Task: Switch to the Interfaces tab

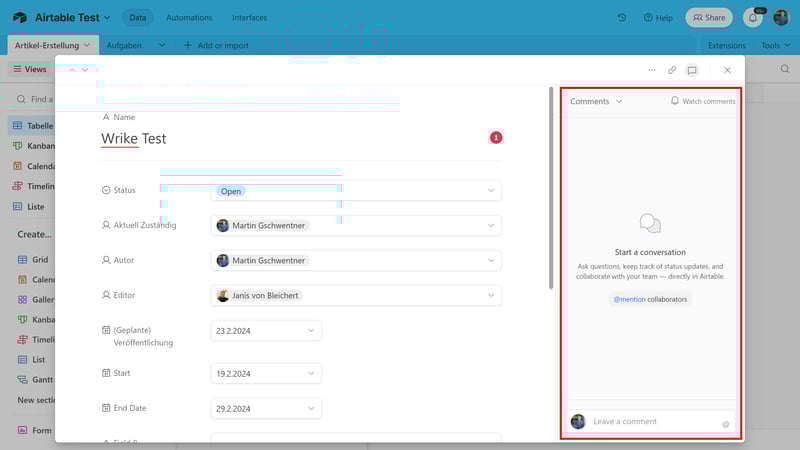Action: coord(249,17)
